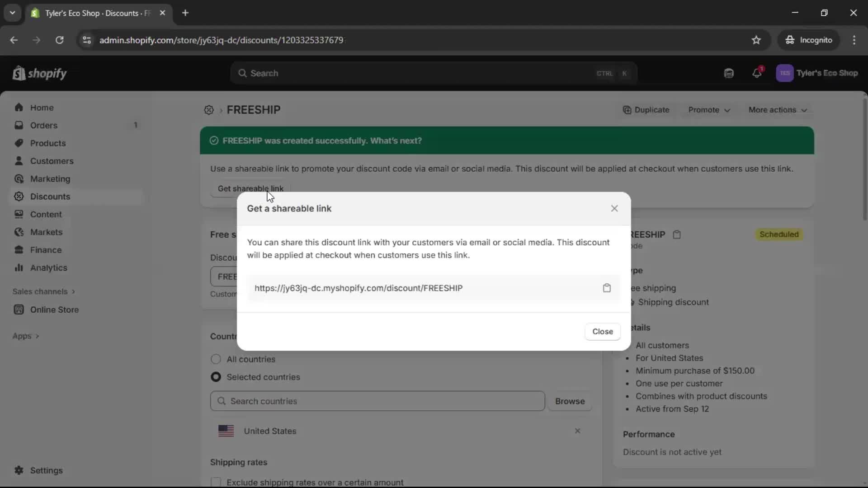Open discount settings gear beside FREESHIP breadcrumb
Image resolution: width=868 pixels, height=488 pixels.
click(208, 110)
